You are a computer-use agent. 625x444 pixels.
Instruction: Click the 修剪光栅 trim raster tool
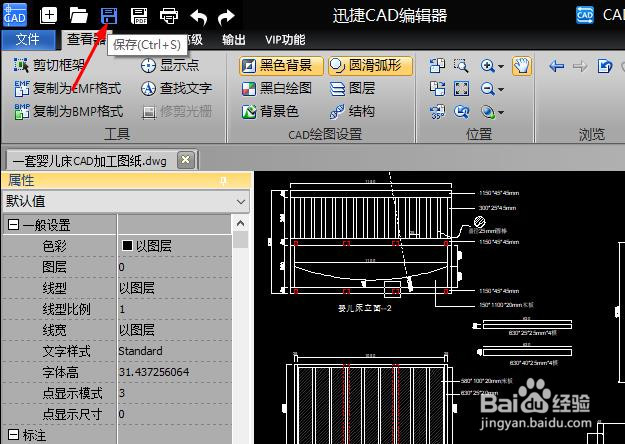(x=177, y=112)
